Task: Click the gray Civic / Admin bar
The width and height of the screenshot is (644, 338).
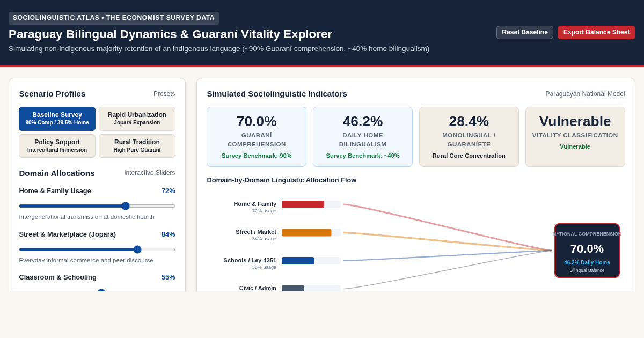Action: tap(293, 289)
